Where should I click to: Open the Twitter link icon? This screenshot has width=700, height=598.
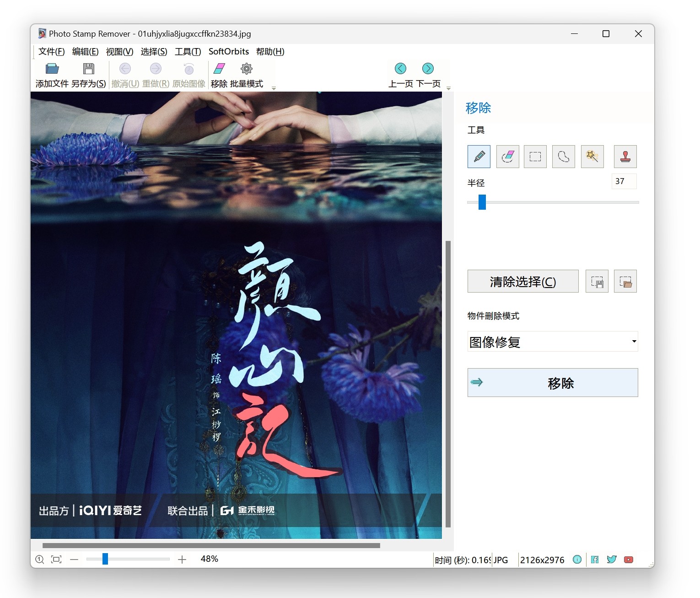tap(612, 559)
